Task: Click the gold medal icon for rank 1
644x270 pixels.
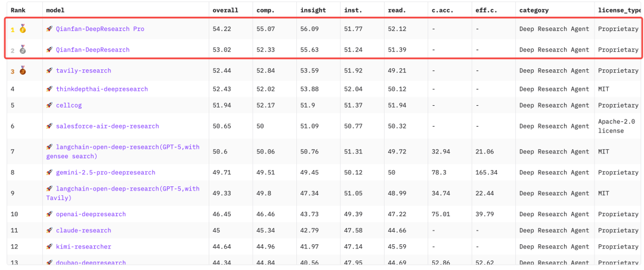Action: (x=23, y=29)
